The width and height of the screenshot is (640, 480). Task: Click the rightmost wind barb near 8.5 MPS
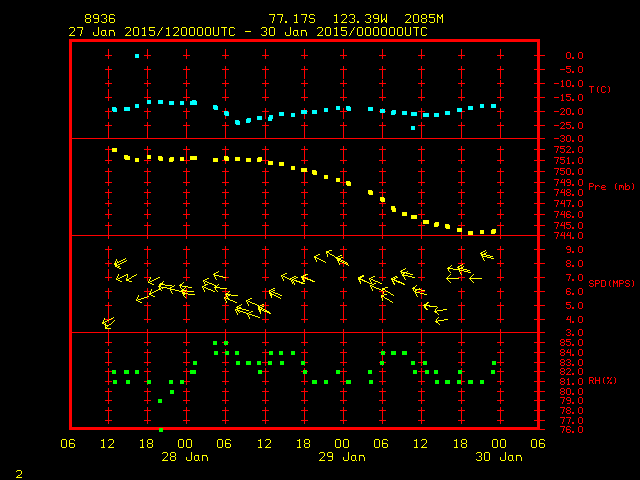coord(487,256)
